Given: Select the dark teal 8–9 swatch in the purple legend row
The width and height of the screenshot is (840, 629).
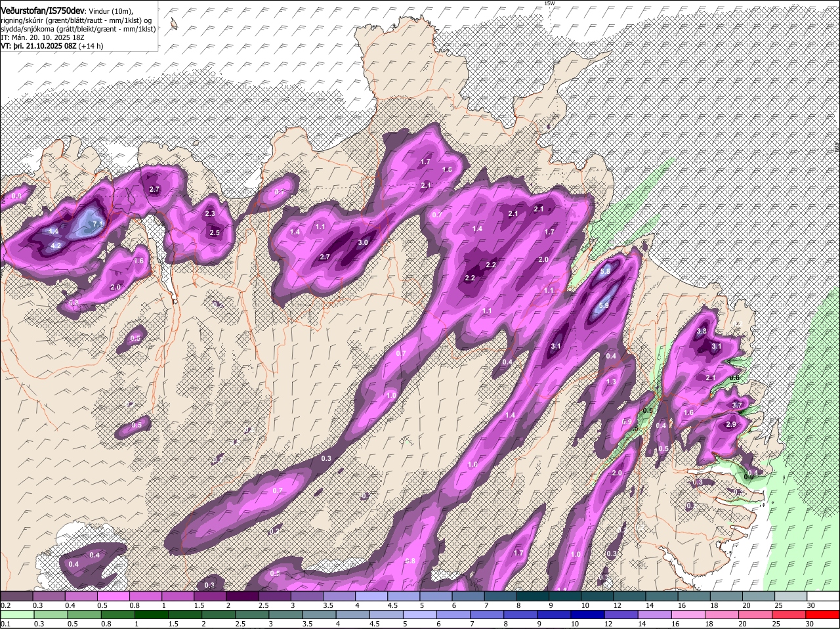Looking at the screenshot, I should tap(533, 596).
